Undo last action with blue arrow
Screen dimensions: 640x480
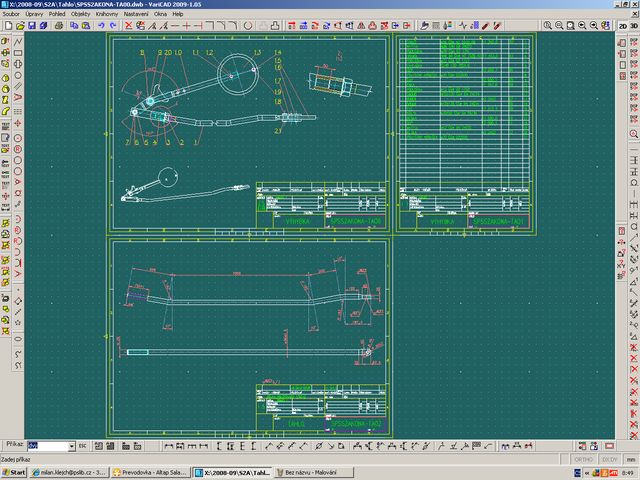coord(101,26)
